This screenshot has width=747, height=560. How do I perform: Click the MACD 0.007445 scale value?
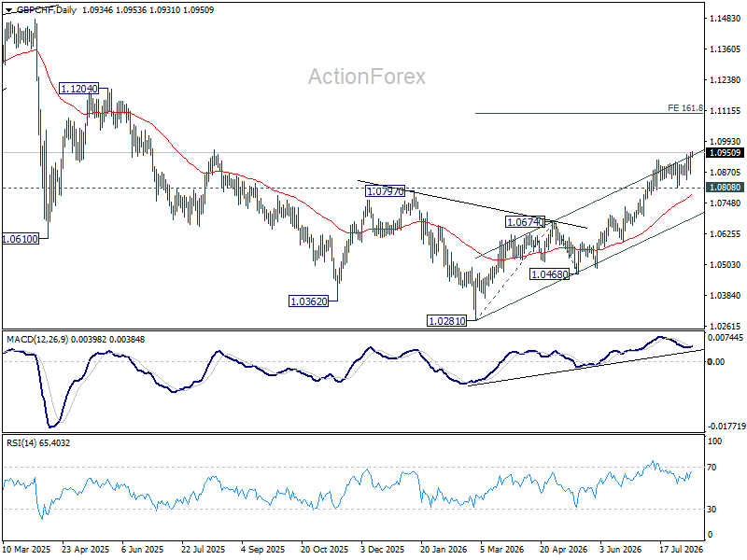coord(726,338)
